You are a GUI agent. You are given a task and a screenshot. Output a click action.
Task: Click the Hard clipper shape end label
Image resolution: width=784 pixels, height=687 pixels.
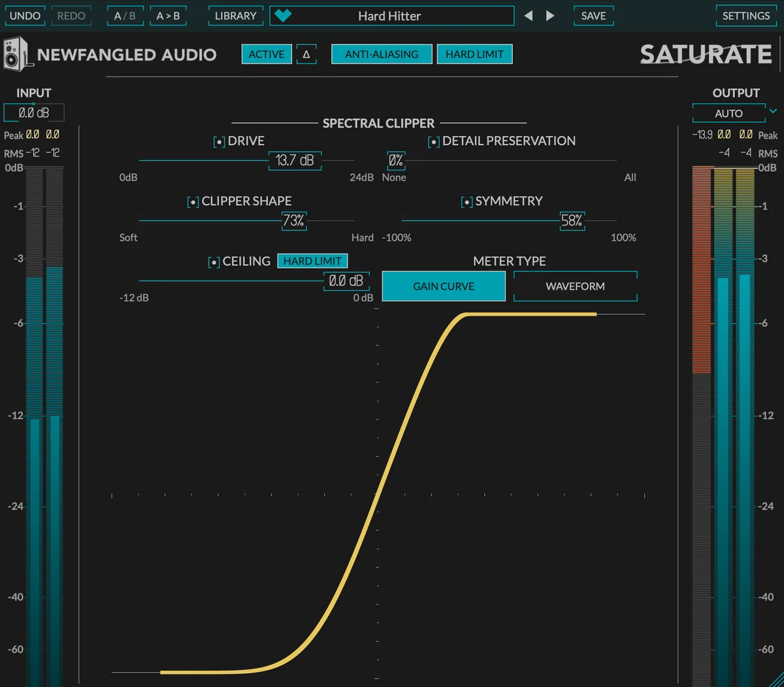click(x=363, y=237)
